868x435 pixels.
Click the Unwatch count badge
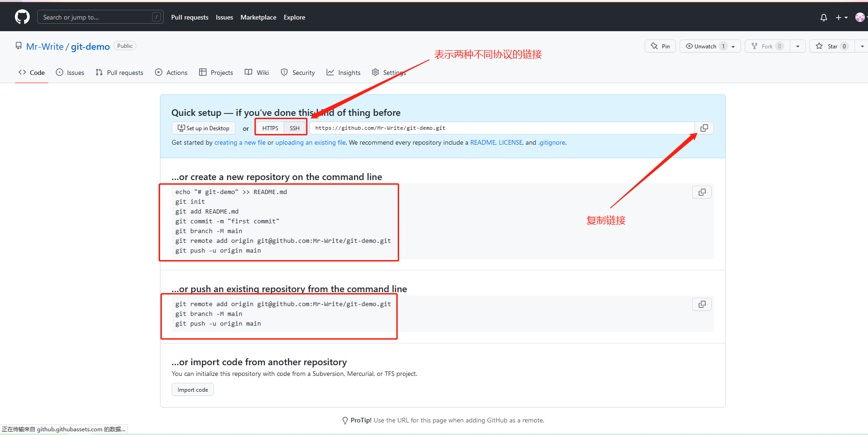point(723,46)
